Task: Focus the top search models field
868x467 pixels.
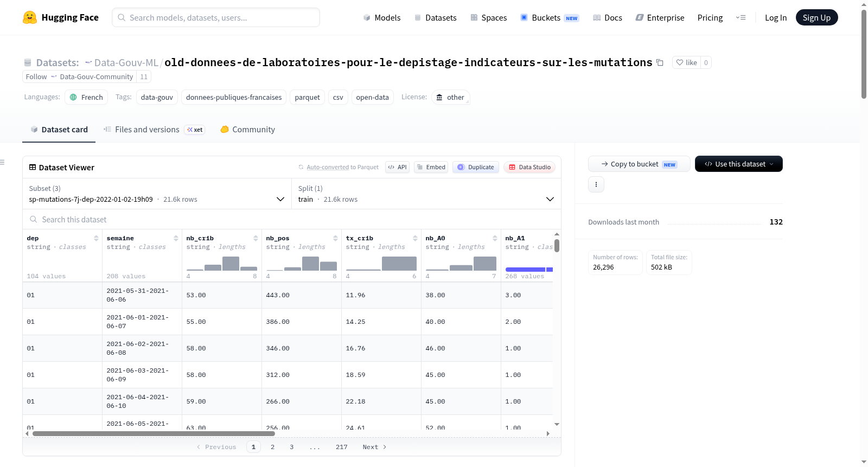Action: click(x=216, y=17)
